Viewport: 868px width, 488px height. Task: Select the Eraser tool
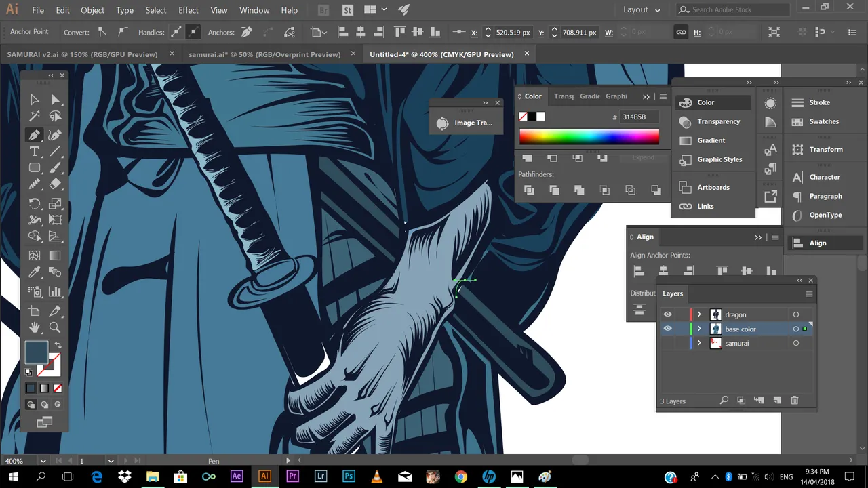[x=56, y=184]
